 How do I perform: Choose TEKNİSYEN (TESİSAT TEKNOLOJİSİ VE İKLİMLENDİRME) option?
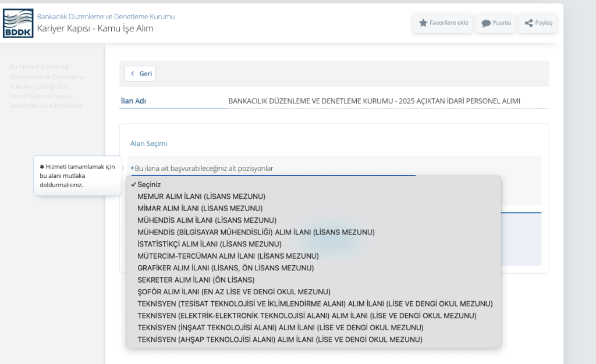314,304
